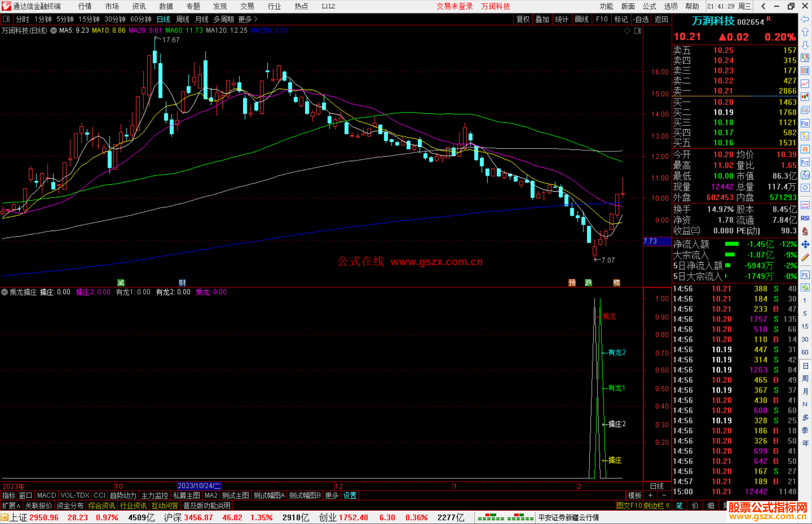812x524 pixels.
Task: Click the plus zoom stepper beside 模板
Action: (650, 495)
